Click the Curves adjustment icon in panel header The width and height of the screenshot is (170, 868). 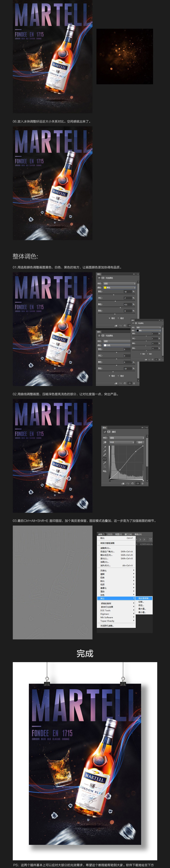point(105,432)
